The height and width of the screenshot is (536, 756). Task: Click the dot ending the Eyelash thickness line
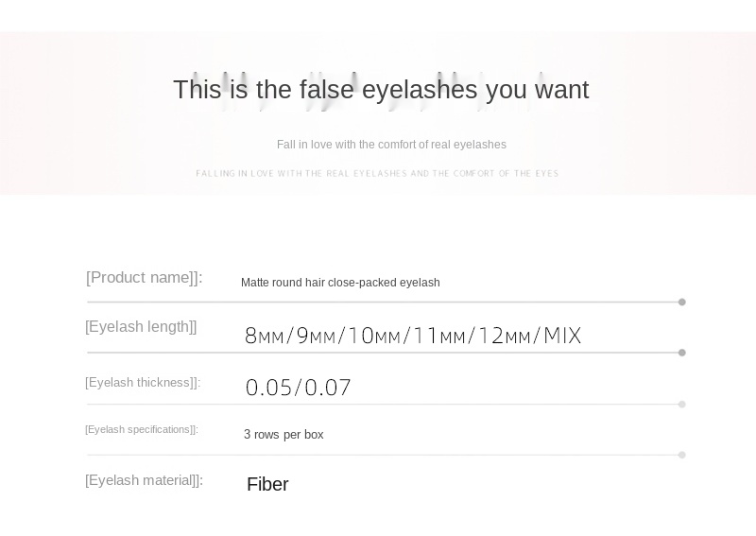[x=681, y=405]
